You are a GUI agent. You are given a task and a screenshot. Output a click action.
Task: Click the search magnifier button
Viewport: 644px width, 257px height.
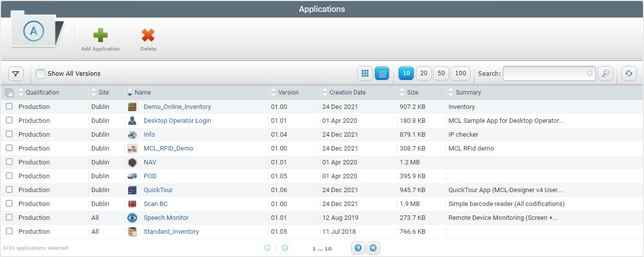[605, 73]
